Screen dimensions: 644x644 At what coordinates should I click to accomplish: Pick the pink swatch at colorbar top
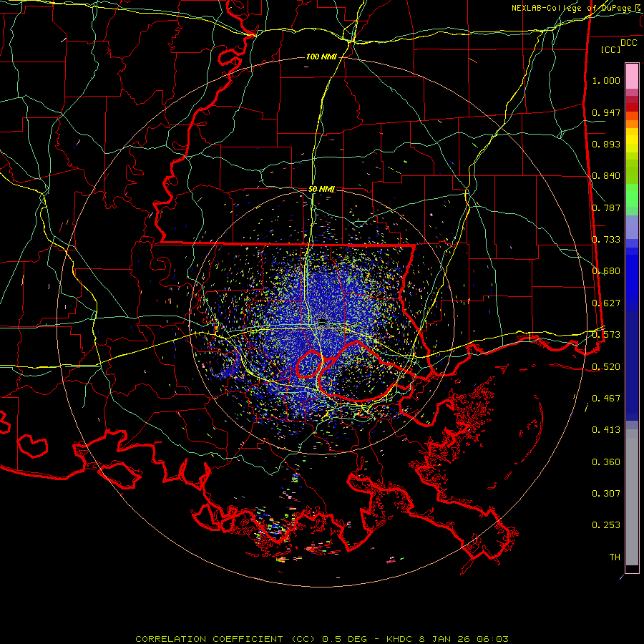point(632,77)
